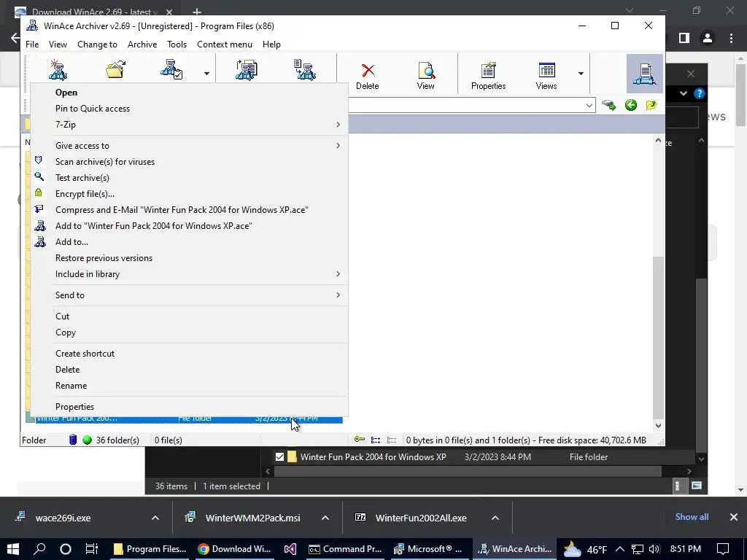Choose Restore previous versions

coord(189,258)
